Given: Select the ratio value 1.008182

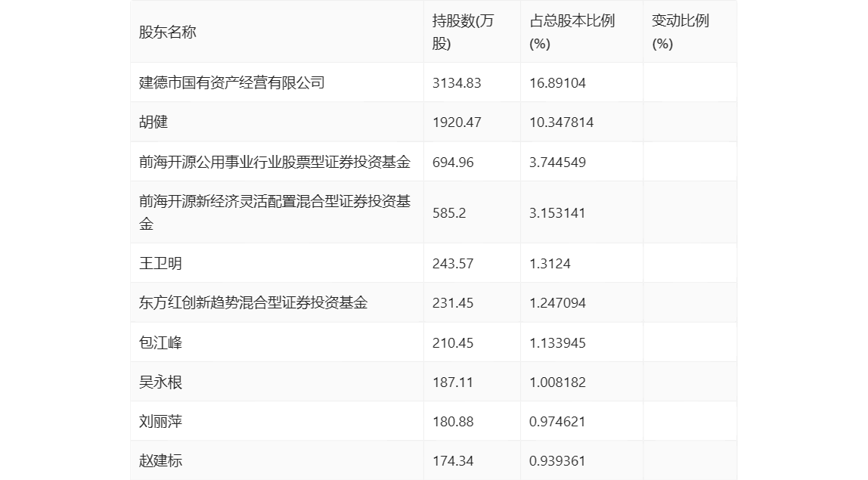Looking at the screenshot, I should pyautogui.click(x=557, y=382).
